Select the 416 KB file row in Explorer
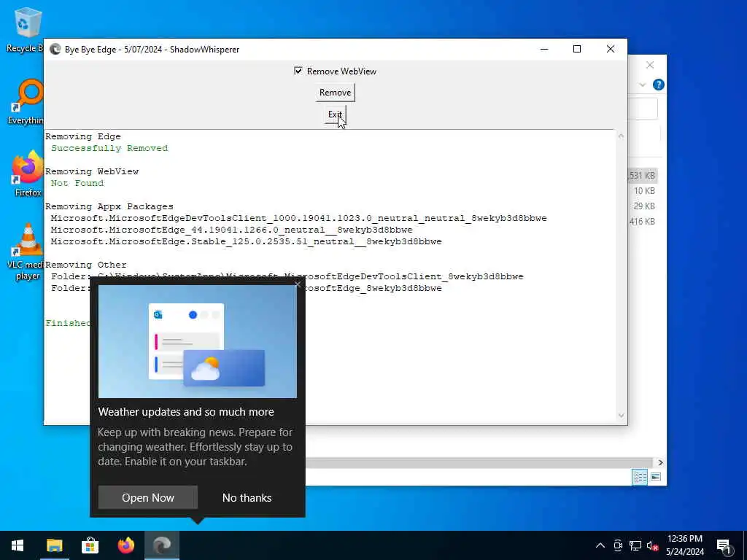This screenshot has width=747, height=560. tap(642, 222)
